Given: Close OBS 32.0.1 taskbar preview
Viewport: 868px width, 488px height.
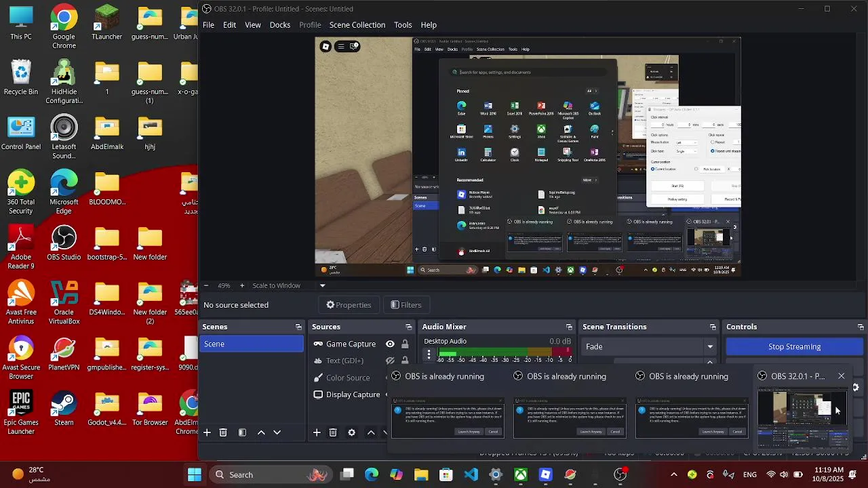Looking at the screenshot, I should 842,376.
